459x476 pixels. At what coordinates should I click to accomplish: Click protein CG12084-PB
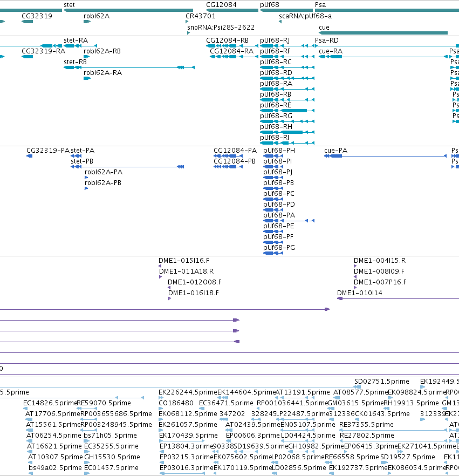click(x=235, y=161)
